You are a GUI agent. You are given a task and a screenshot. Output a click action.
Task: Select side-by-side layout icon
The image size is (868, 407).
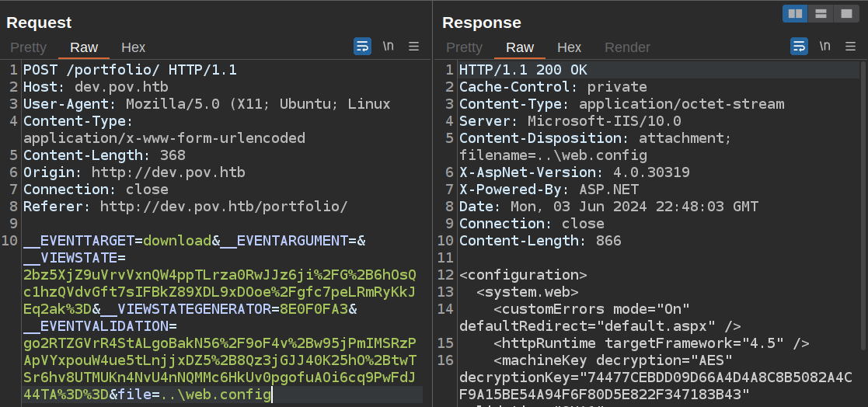(795, 14)
